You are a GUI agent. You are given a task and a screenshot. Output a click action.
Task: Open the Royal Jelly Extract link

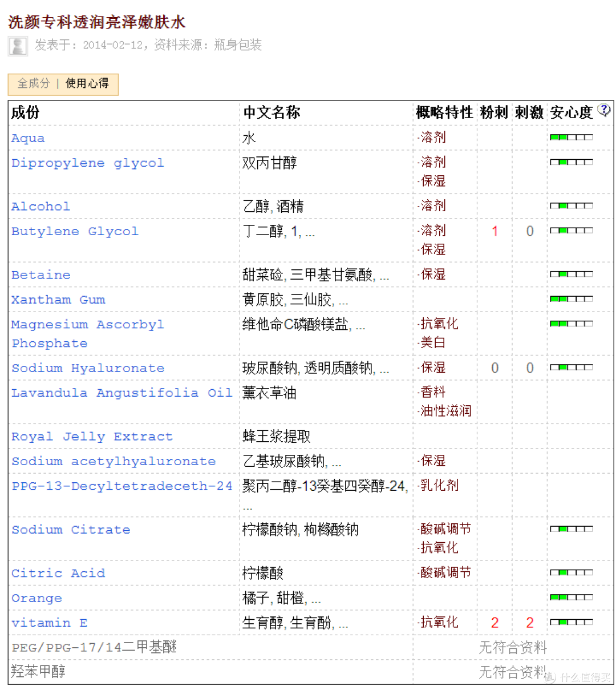(x=92, y=437)
